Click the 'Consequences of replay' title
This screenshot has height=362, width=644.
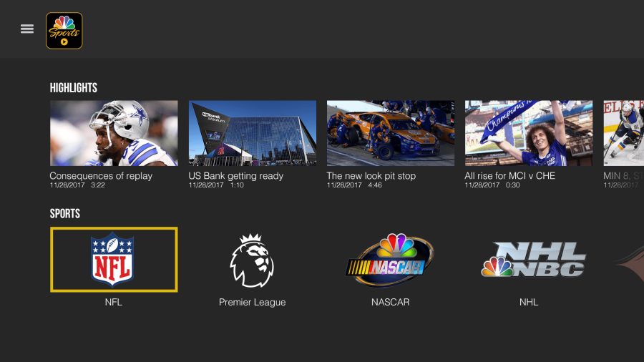pyautogui.click(x=101, y=176)
